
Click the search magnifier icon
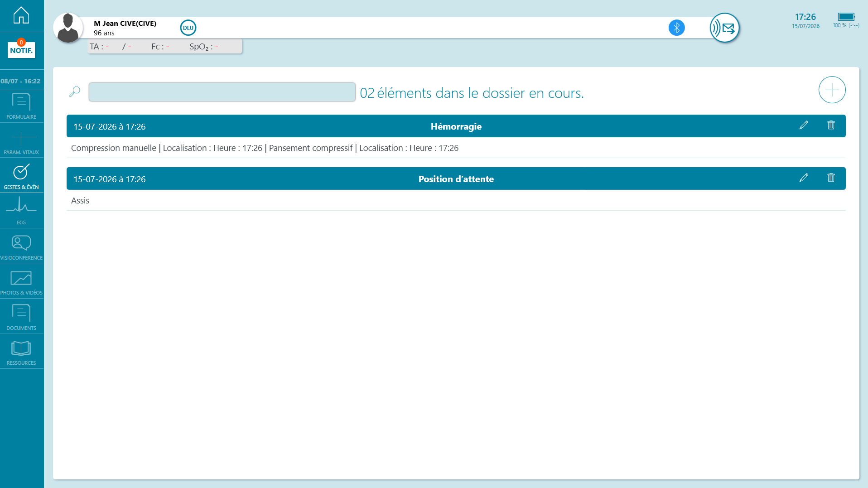click(75, 92)
